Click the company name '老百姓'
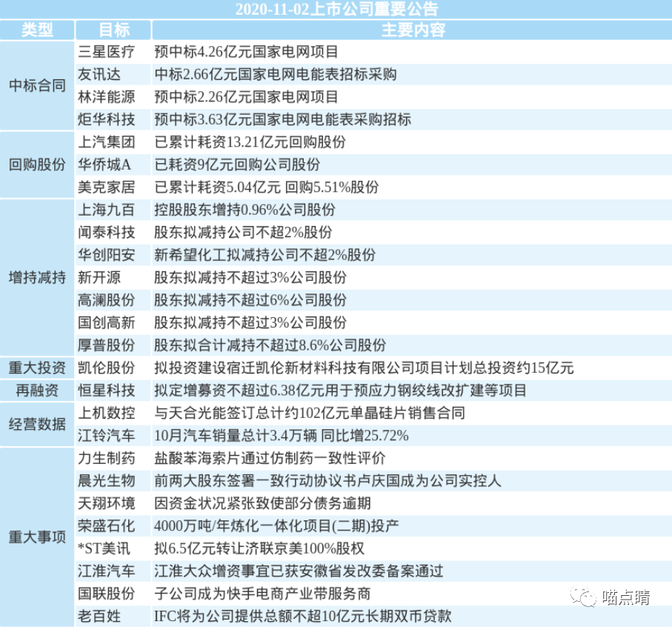This screenshot has width=672, height=627. click(x=99, y=616)
